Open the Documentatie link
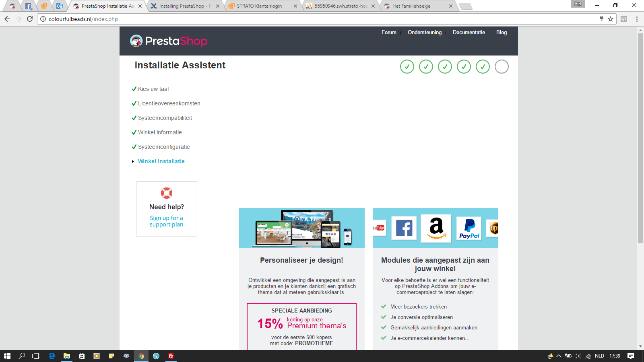This screenshot has height=362, width=644. (x=469, y=33)
